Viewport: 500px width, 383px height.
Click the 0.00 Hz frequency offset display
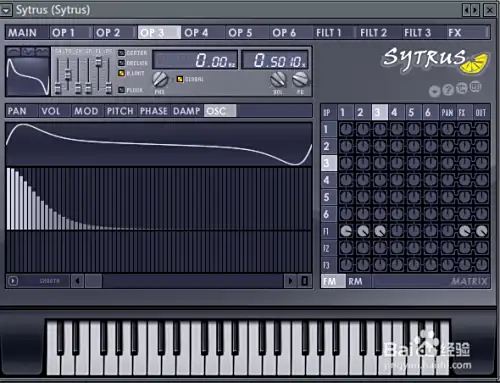click(x=195, y=60)
